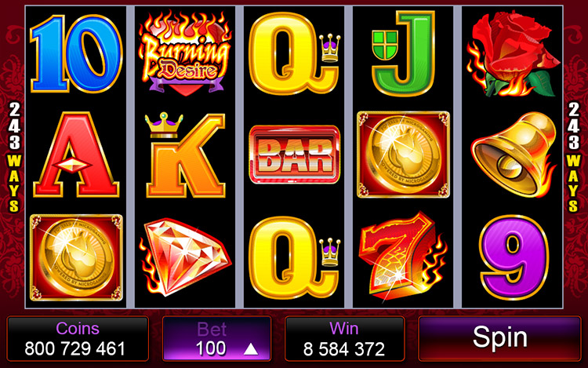Click the flaming diamond symbol
This screenshot has width=588, height=368.
(x=185, y=257)
